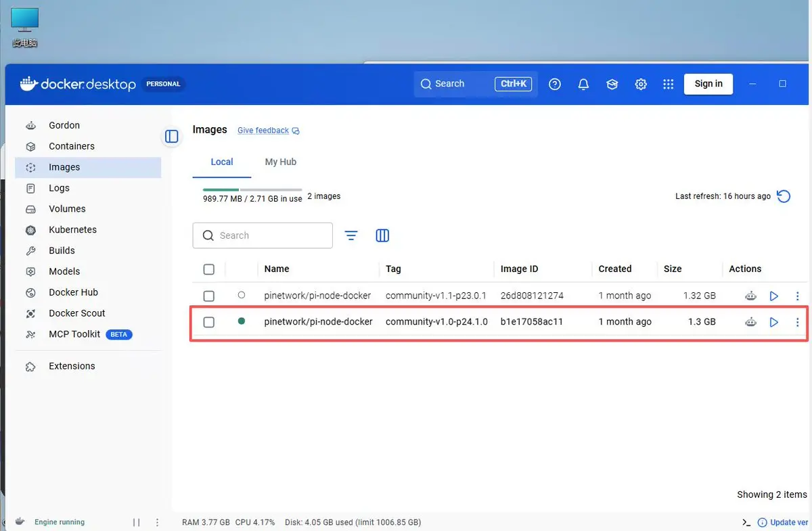Image resolution: width=812 pixels, height=531 pixels.
Task: Refresh the images list
Action: (784, 196)
